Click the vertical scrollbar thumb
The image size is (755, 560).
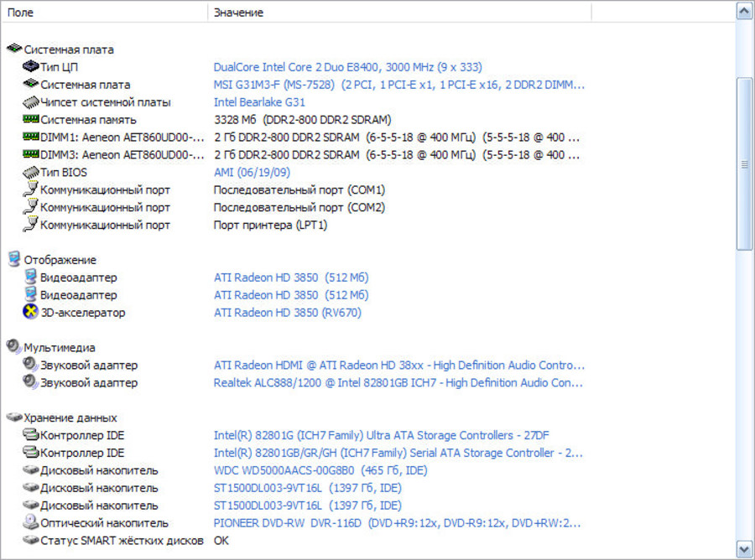pyautogui.click(x=744, y=163)
